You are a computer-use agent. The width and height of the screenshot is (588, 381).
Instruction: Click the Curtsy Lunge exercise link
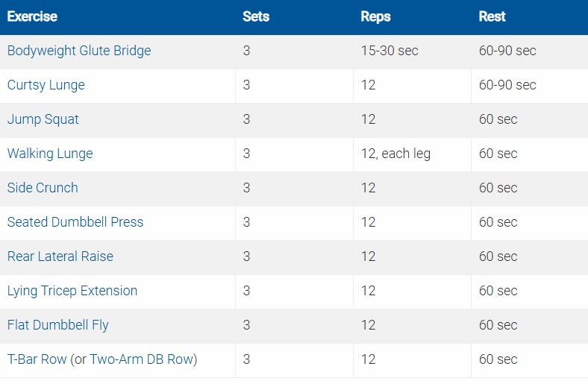click(x=46, y=85)
